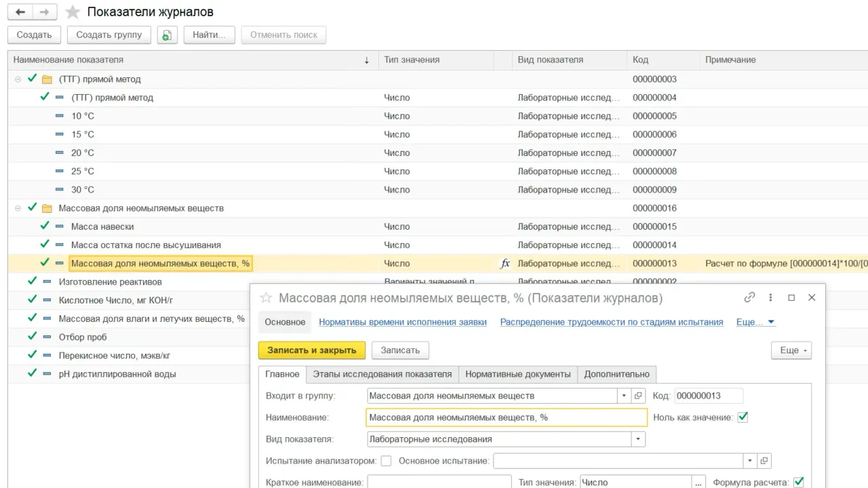Click the Создать button
This screenshot has height=488, width=868.
[34, 35]
